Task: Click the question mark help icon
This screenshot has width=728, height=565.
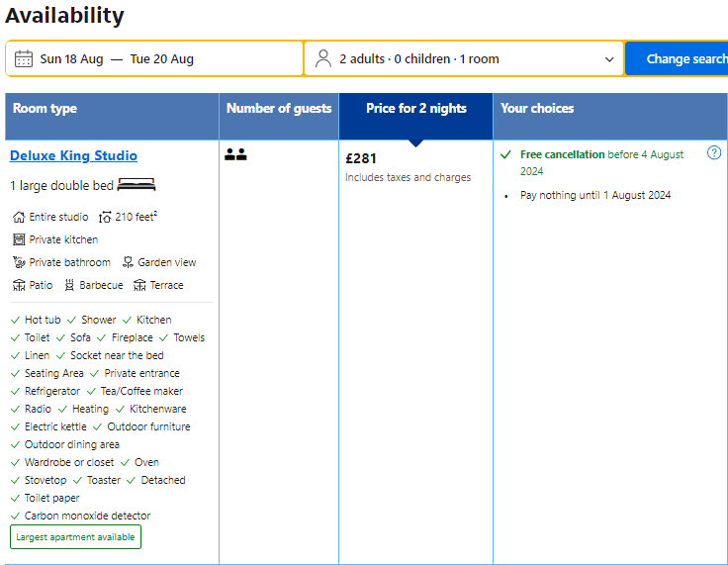Action: pos(713,152)
